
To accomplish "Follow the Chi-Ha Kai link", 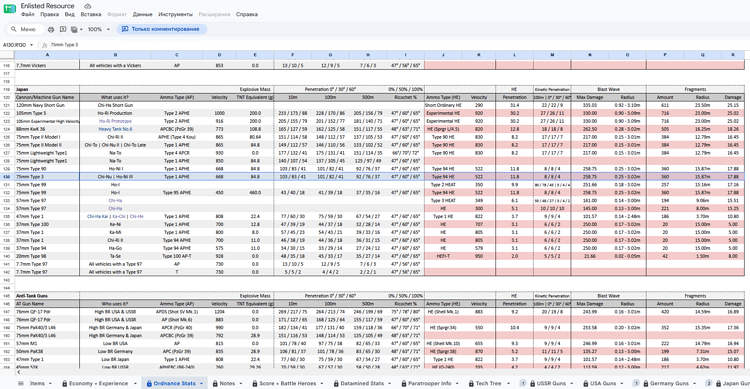I will [x=98, y=216].
